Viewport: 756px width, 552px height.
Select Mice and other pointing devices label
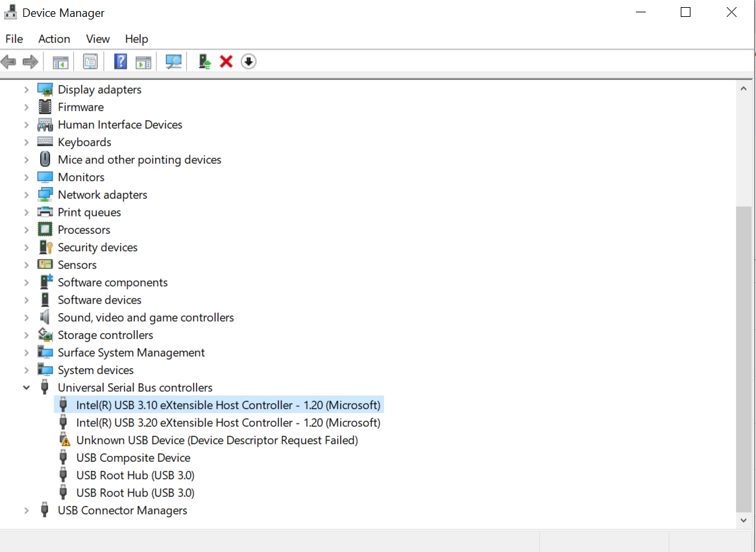pos(140,160)
